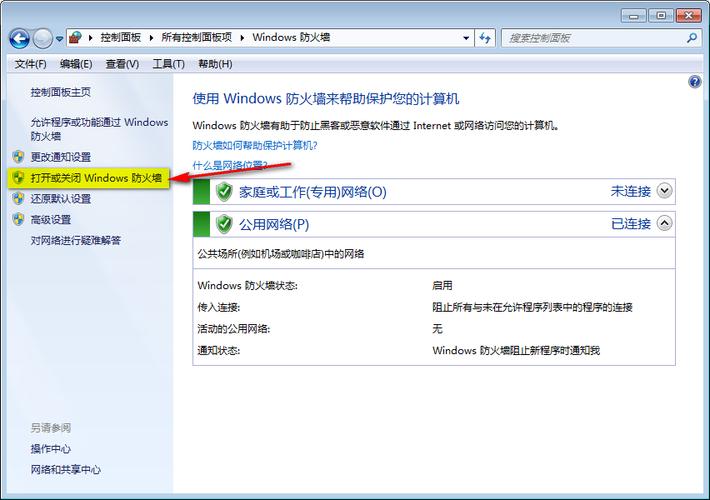The height and width of the screenshot is (500, 710).
Task: Open the 帮助(H) menu
Action: click(215, 64)
